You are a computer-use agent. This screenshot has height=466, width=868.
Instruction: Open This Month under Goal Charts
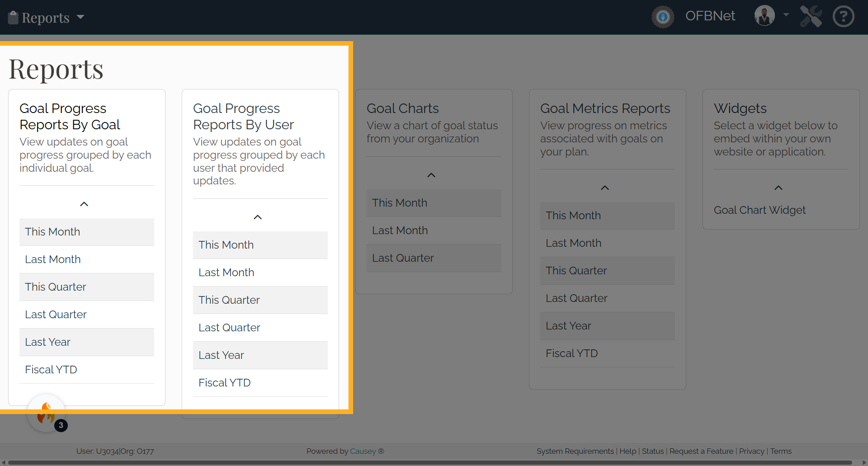click(x=434, y=203)
